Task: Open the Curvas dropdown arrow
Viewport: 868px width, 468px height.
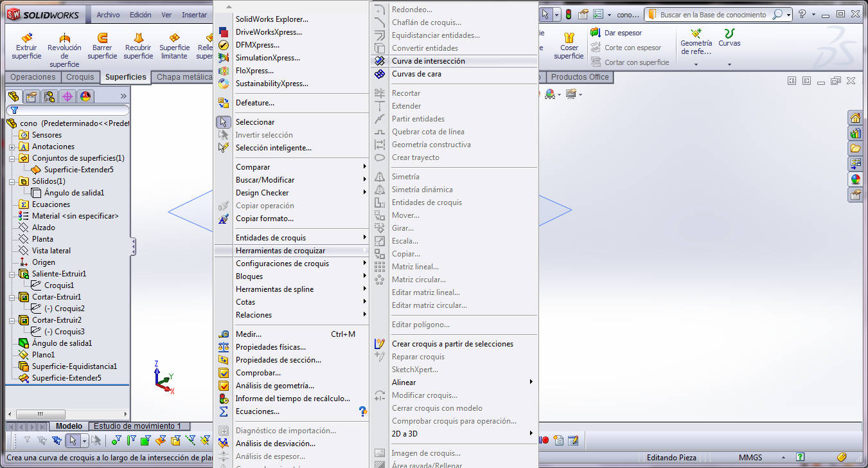Action: [x=729, y=64]
